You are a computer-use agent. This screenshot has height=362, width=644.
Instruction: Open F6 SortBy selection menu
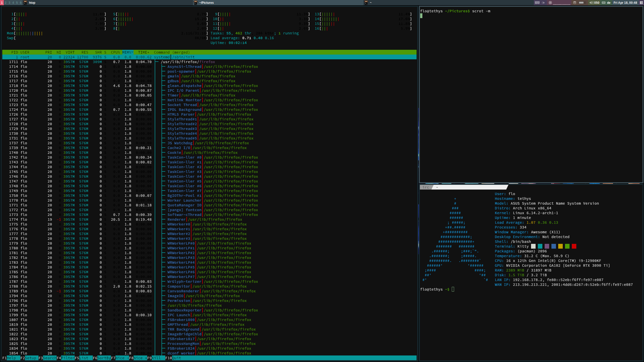pyautogui.click(x=102, y=358)
